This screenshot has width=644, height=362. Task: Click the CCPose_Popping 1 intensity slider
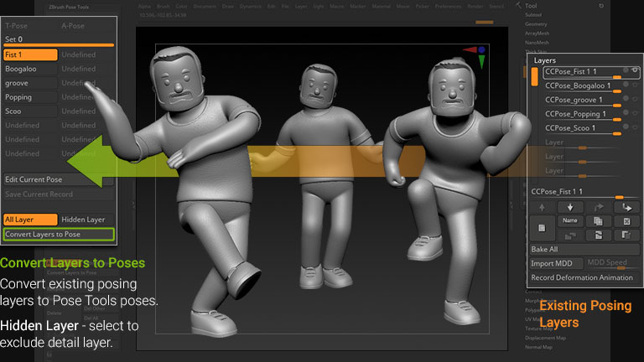tap(616, 119)
